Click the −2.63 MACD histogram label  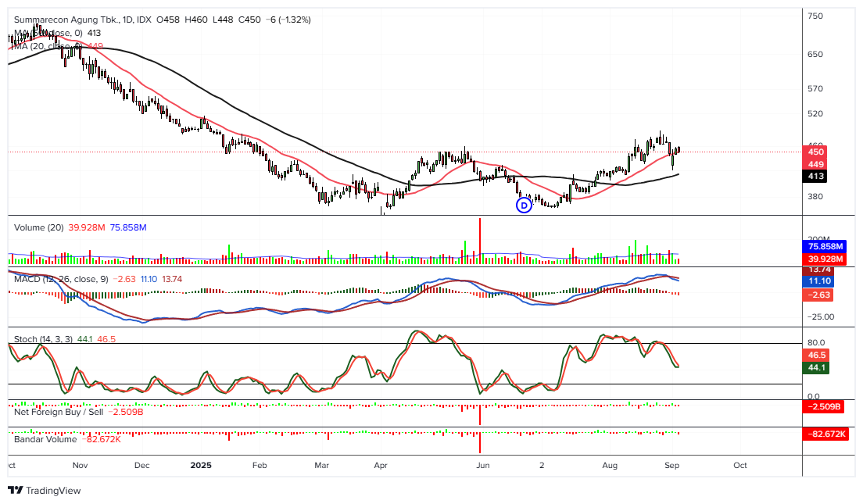pos(818,295)
